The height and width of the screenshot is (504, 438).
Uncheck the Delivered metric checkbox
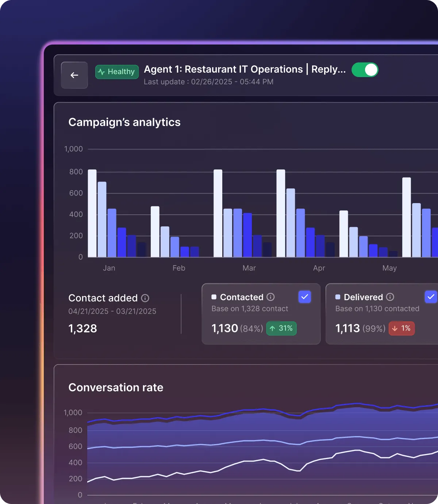pyautogui.click(x=431, y=297)
